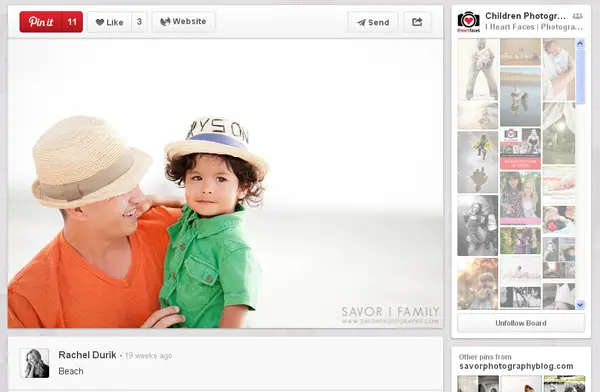Click the board scrollbar down arrow

click(x=580, y=305)
